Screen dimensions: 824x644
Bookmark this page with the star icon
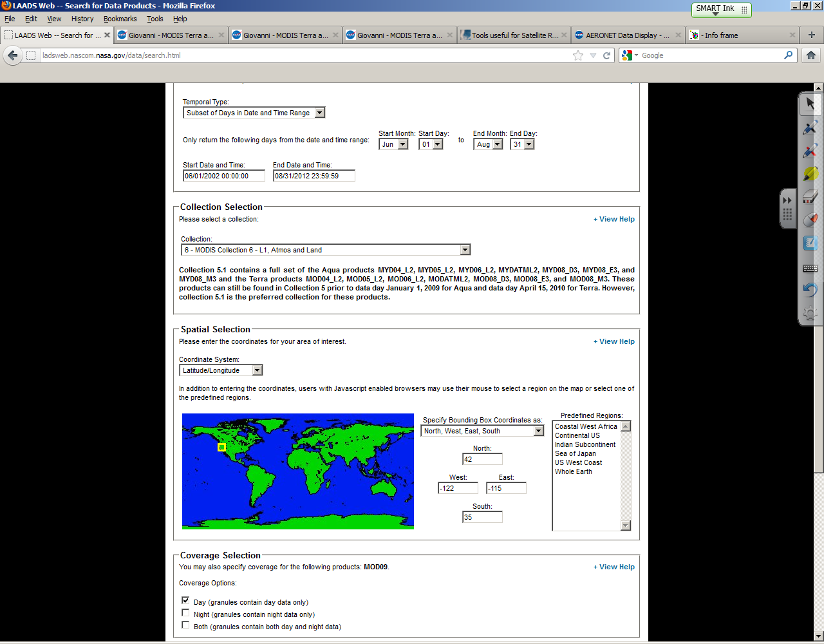(x=578, y=55)
